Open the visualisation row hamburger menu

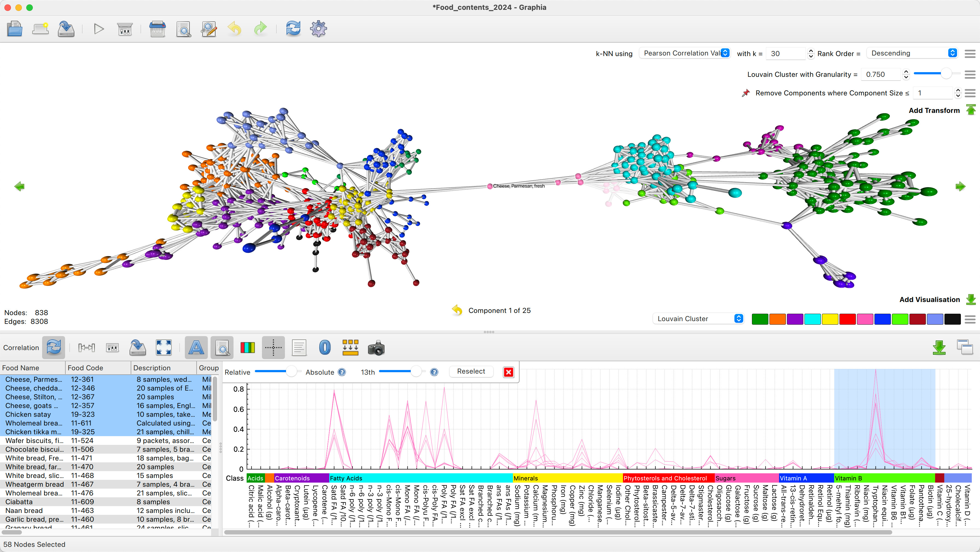[x=970, y=319]
